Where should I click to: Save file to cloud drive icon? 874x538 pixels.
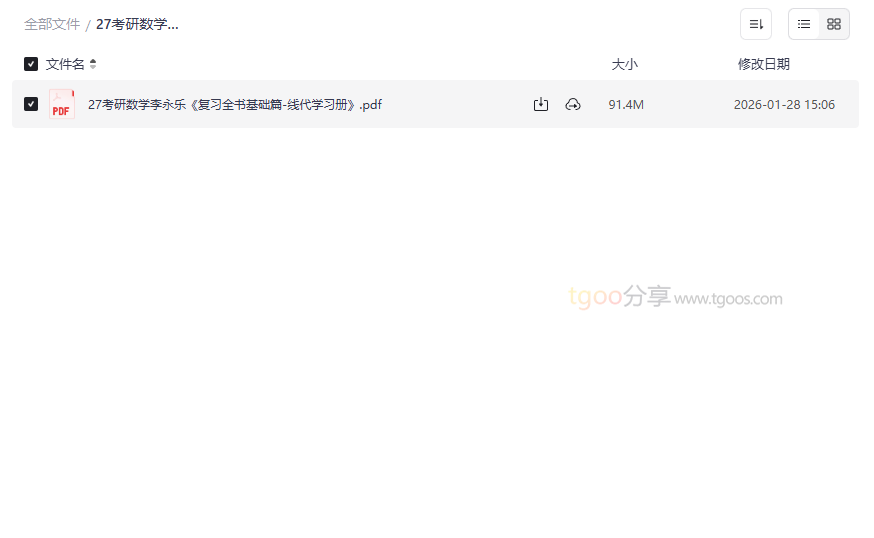(573, 104)
